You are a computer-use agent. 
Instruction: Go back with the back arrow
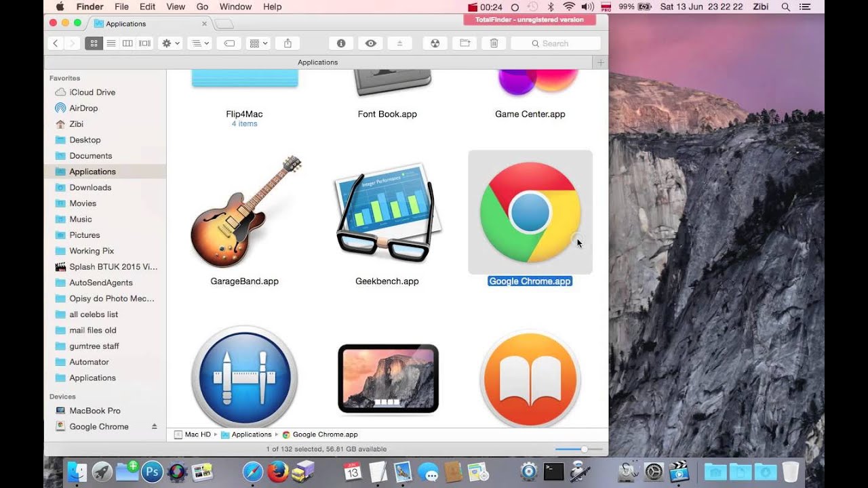click(56, 43)
